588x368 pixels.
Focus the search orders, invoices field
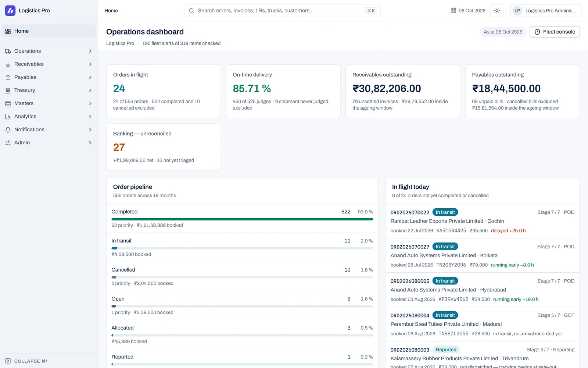point(282,11)
